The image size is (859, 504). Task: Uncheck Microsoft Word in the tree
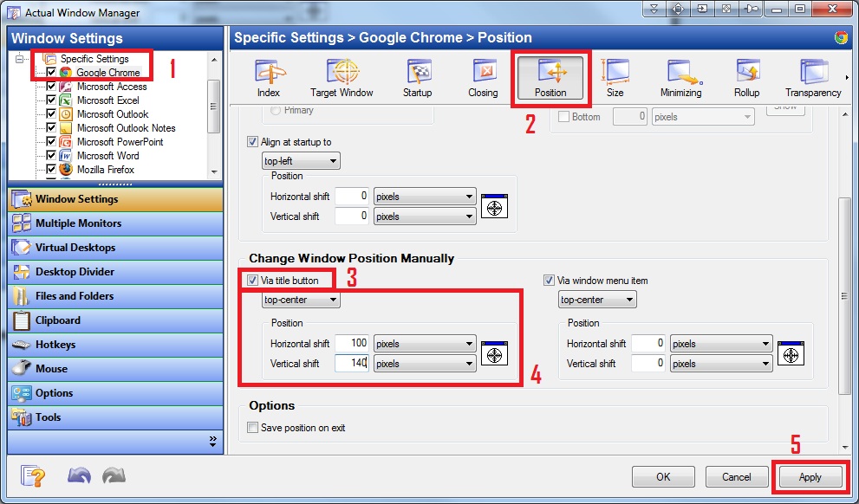(51, 155)
